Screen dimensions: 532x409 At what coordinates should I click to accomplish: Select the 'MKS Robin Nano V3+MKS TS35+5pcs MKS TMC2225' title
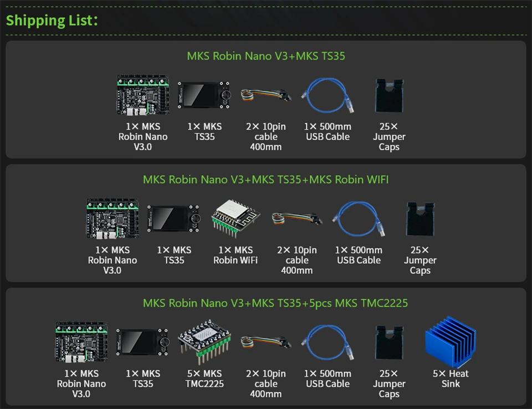[x=275, y=303]
